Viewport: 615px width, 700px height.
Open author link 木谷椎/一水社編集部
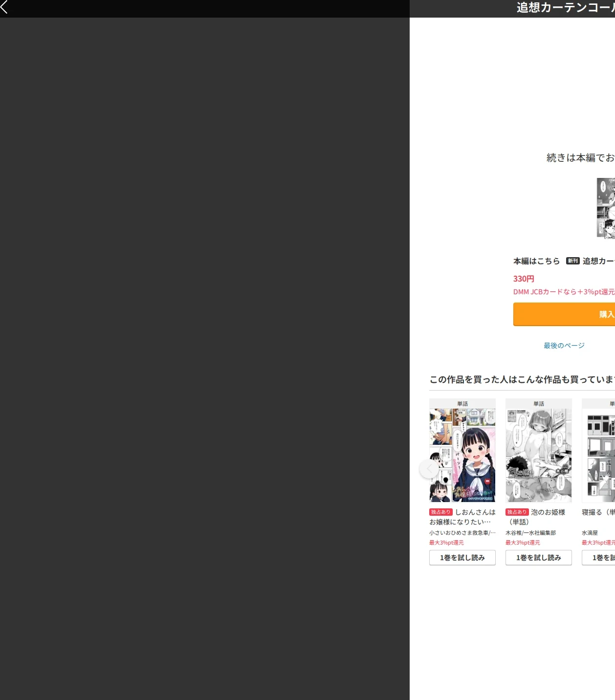pyautogui.click(x=531, y=533)
